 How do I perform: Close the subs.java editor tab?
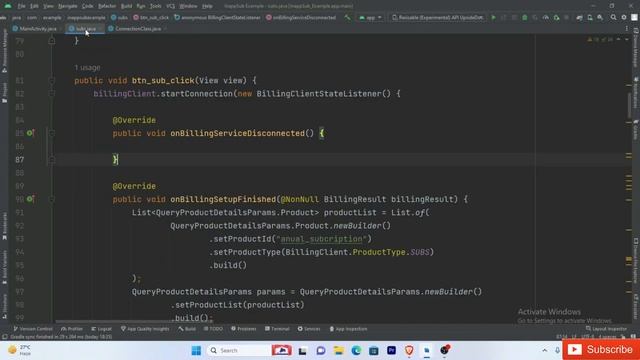[x=100, y=29]
